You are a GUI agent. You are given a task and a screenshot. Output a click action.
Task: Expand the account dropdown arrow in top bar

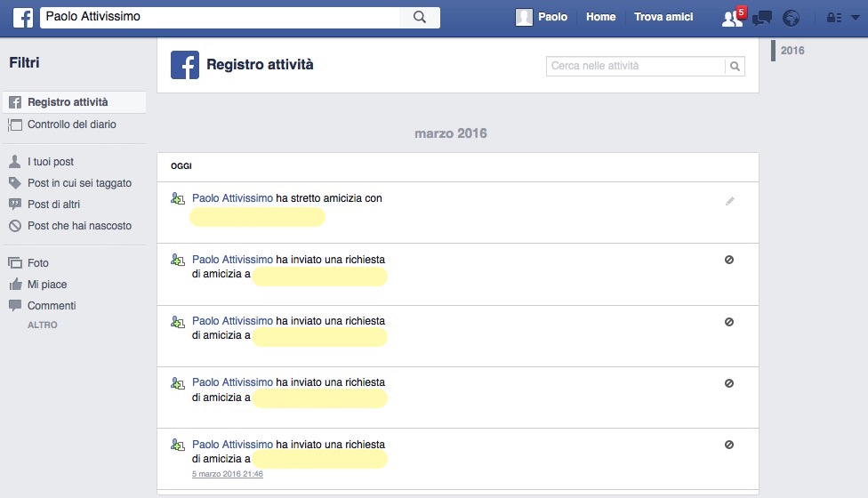pos(856,18)
